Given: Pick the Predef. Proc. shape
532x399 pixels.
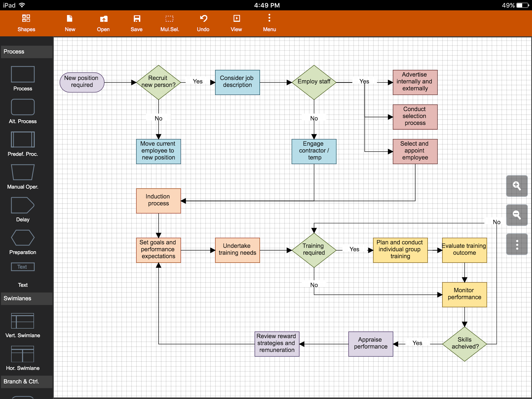Looking at the screenshot, I should tap(23, 139).
